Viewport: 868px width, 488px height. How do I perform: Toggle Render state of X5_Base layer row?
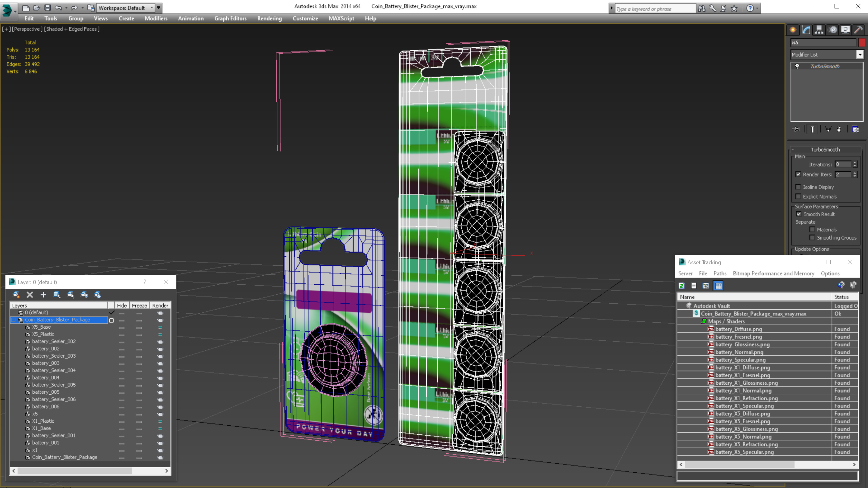pyautogui.click(x=160, y=327)
